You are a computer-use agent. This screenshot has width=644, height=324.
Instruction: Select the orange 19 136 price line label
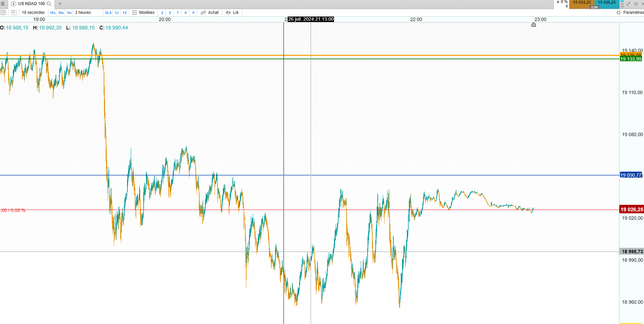click(631, 55)
